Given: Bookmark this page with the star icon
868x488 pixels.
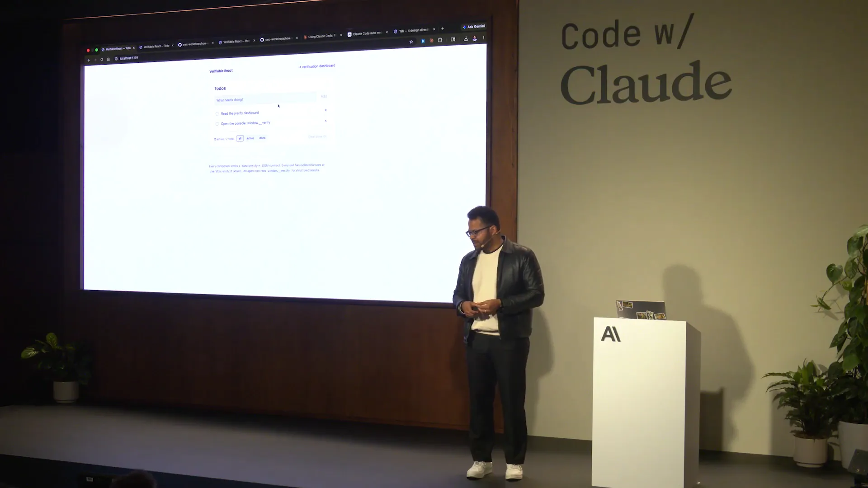Looking at the screenshot, I should pos(411,42).
